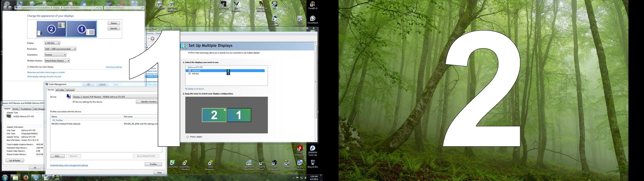Click What display settings should I choose link
Viewport: 644px width, 181px height.
[x=44, y=76]
